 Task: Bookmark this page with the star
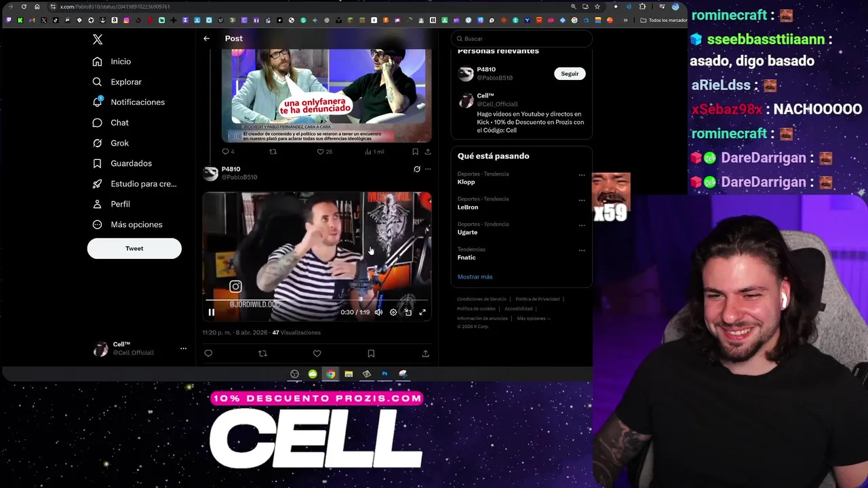coord(597,7)
